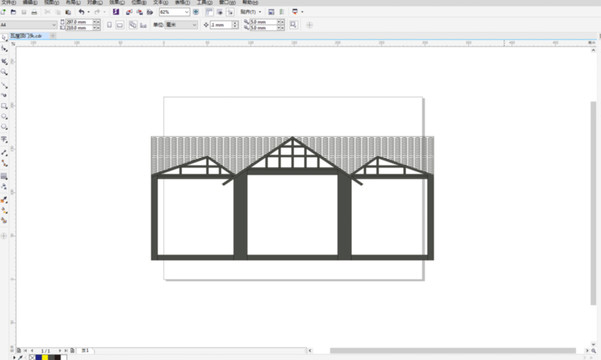The image size is (601, 360).
Task: Toggle the no-fill swatch in the palette
Action: [x=32, y=357]
